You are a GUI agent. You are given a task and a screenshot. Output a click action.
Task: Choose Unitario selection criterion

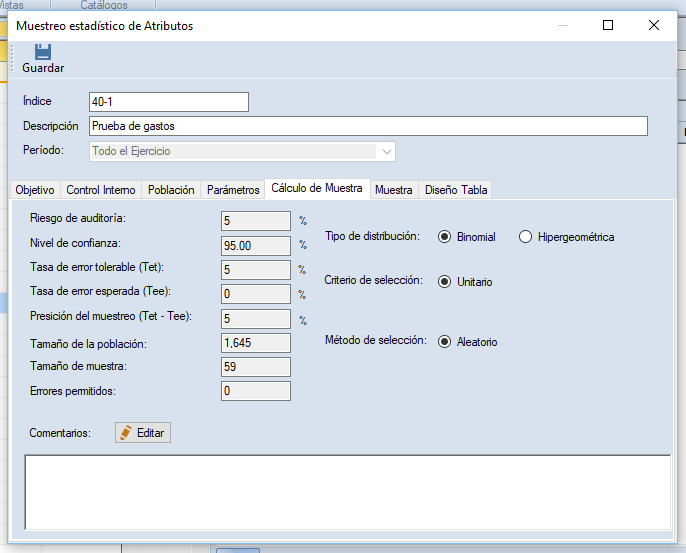pos(444,281)
